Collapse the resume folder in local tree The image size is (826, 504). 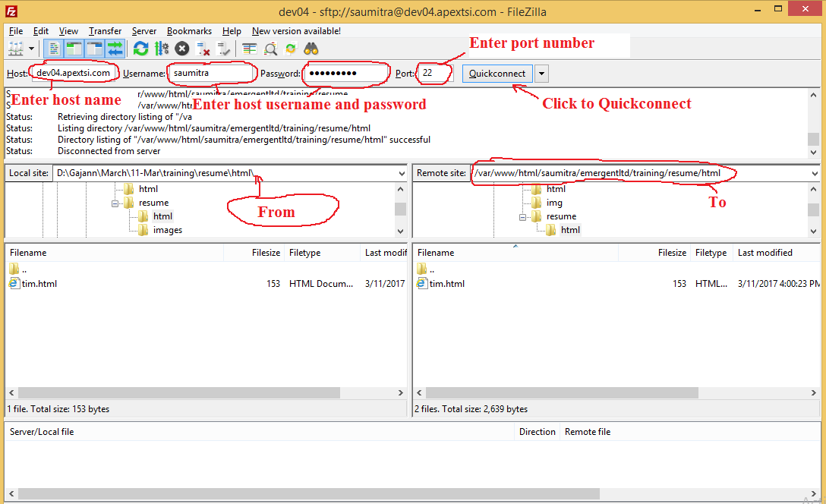[x=115, y=203]
